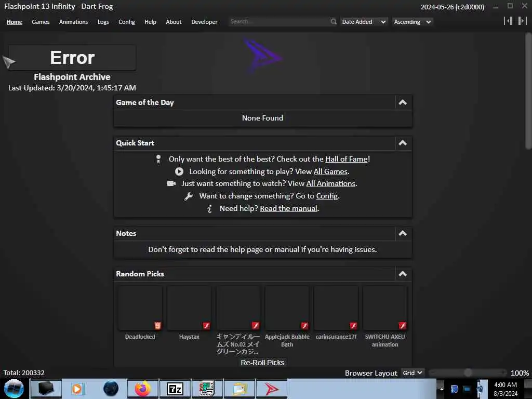Viewport: 532px width, 399px height.
Task: Open the Animations tab
Action: (x=73, y=22)
